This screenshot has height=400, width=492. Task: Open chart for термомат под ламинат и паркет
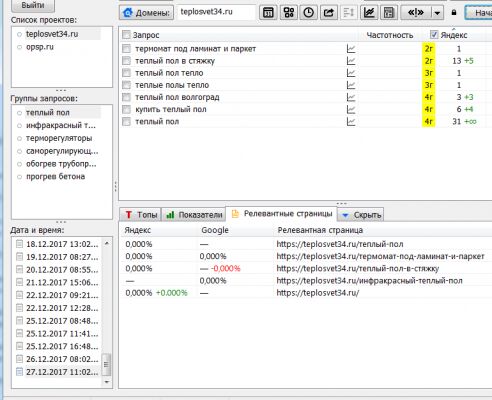(x=351, y=49)
